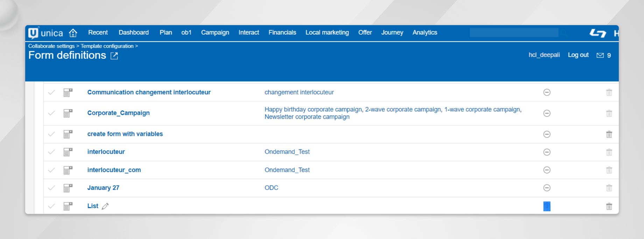644x239 pixels.
Task: Open the Local marketing menu
Action: (x=327, y=32)
